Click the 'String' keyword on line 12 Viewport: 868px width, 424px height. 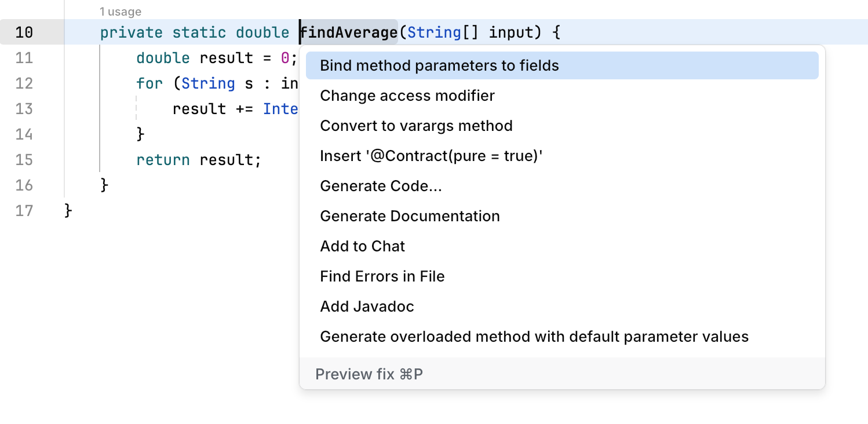(208, 83)
